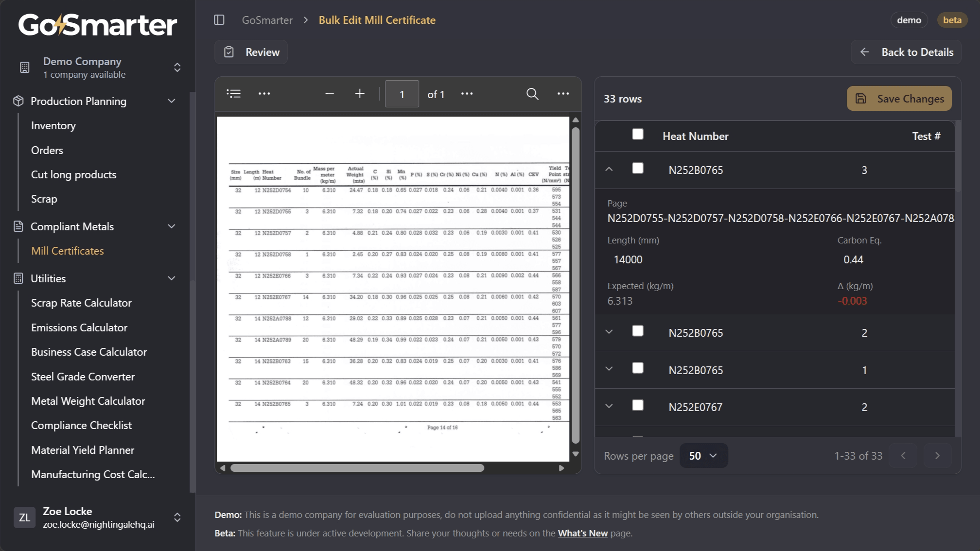Click the PDF page number field

402,94
